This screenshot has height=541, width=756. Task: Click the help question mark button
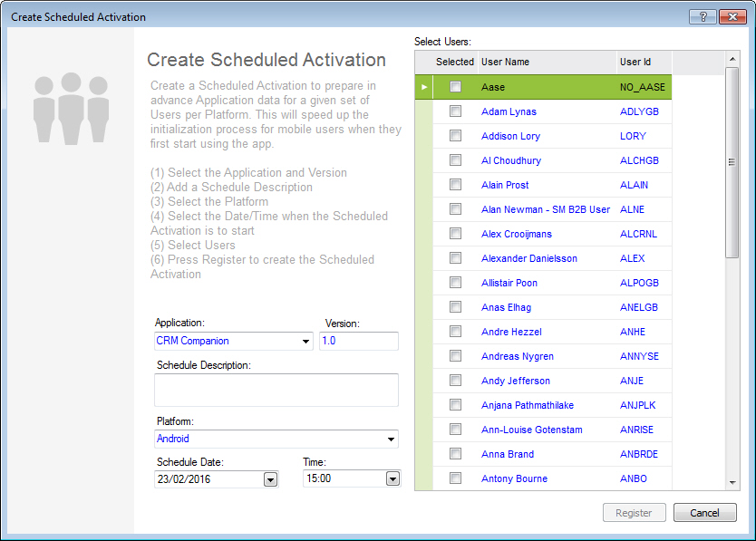coord(703,17)
